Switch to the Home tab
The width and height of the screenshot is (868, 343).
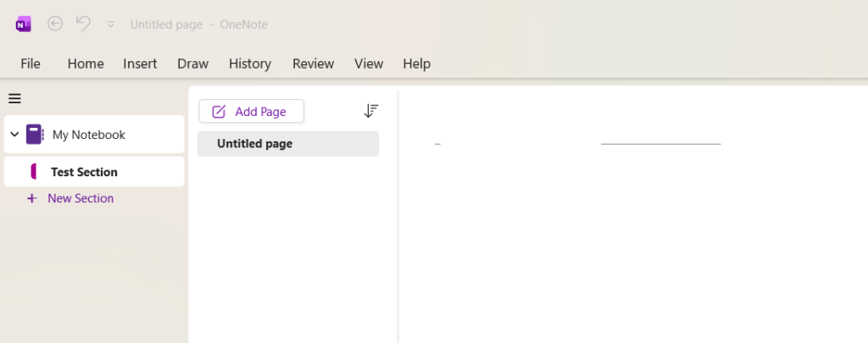[86, 64]
